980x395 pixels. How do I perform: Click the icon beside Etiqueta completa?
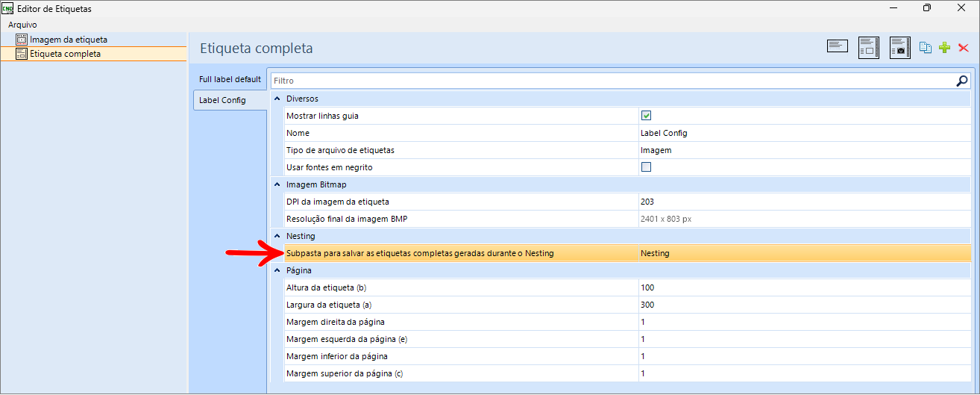(22, 54)
